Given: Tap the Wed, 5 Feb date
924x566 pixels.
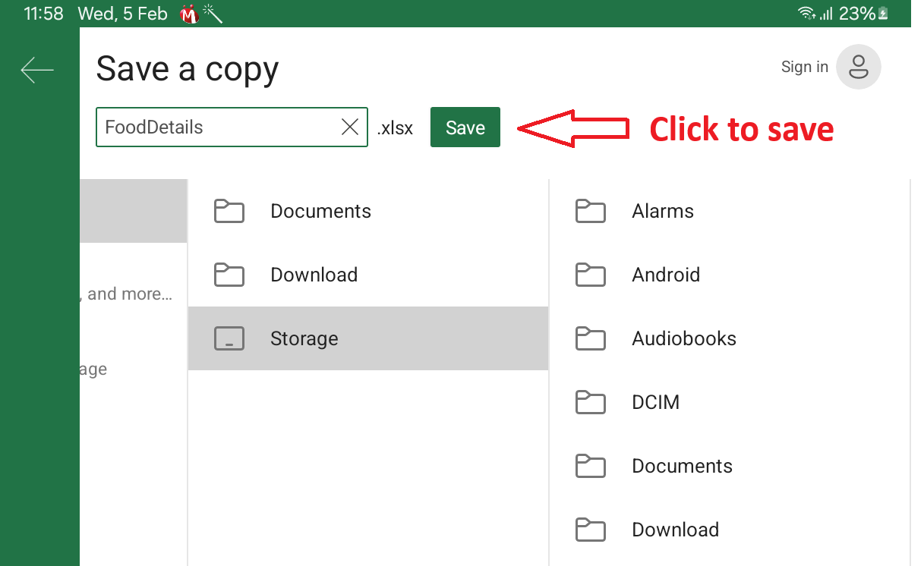Looking at the screenshot, I should tap(122, 14).
